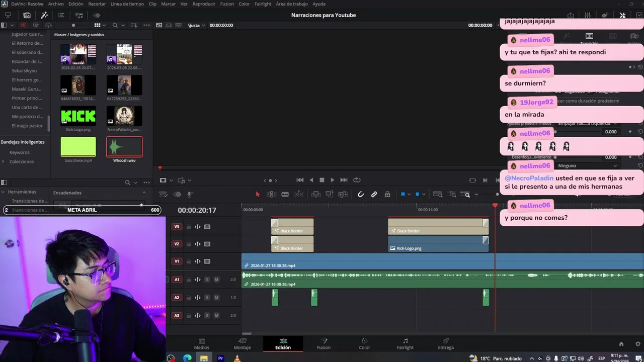Mute audio track A1
The width and height of the screenshot is (644, 362).
[216, 280]
